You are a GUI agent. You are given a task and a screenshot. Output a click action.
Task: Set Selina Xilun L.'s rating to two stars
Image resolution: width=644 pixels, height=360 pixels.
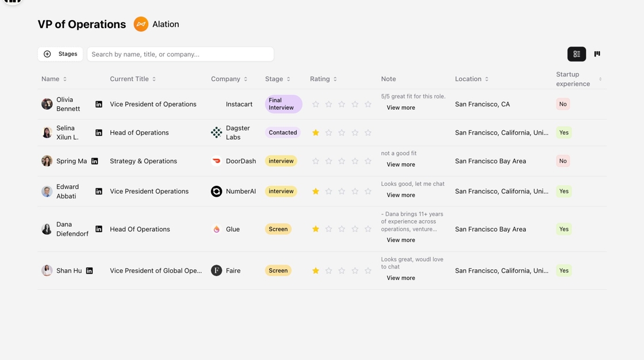(x=328, y=133)
